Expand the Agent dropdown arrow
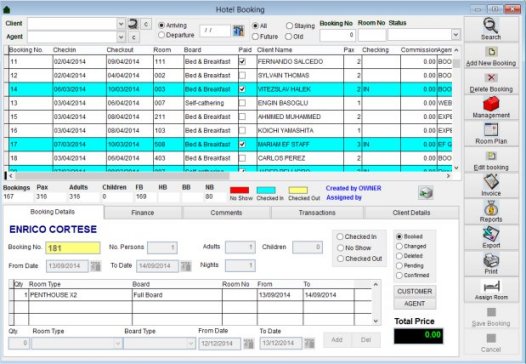This screenshot has width=526, height=364. click(x=121, y=37)
